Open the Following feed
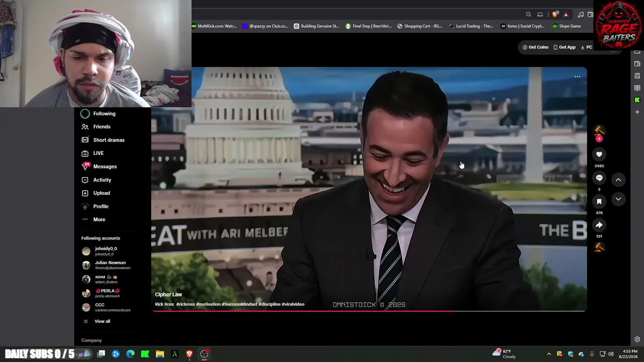 [x=99, y=114]
